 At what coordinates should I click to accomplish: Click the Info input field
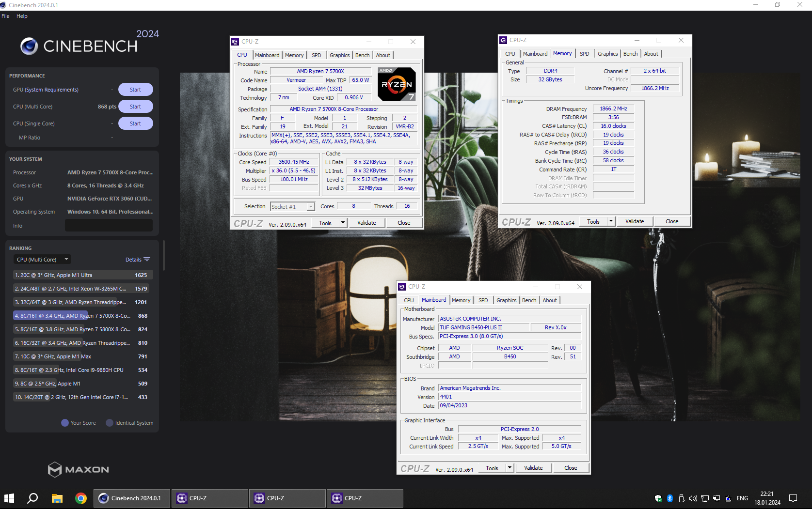click(109, 226)
